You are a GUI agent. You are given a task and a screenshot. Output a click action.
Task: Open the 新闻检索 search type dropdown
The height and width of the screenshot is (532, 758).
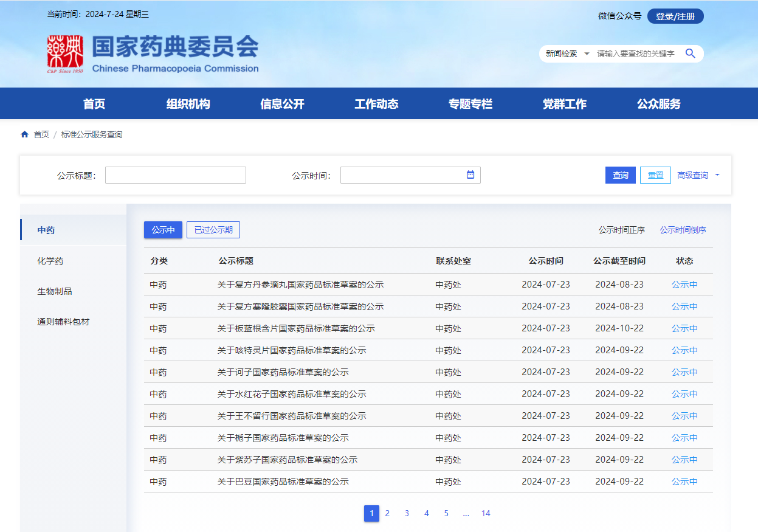564,53
